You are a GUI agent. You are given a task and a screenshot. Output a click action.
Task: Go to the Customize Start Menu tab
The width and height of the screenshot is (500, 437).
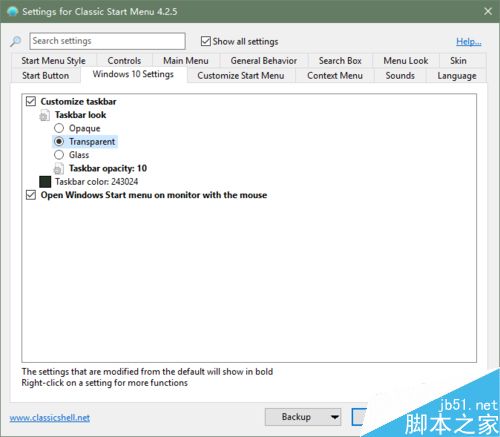click(241, 76)
